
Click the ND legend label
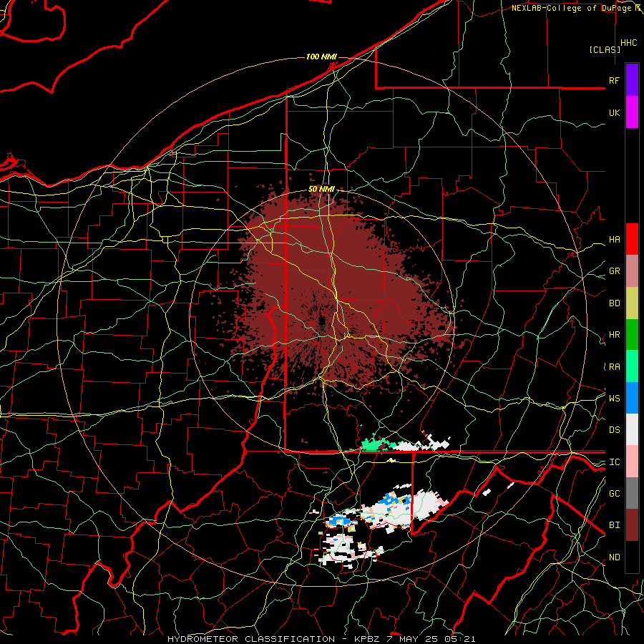pyautogui.click(x=614, y=557)
